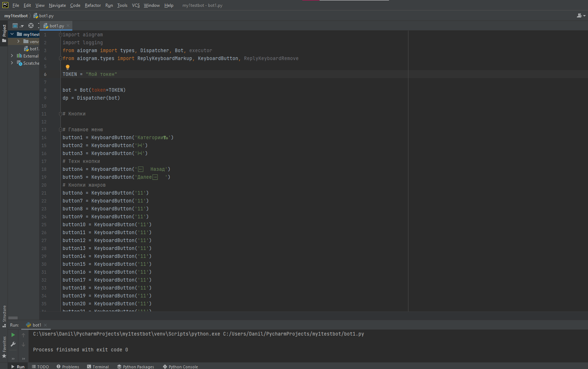Viewport: 588px width, 369px height.
Task: Click the Select Opened File crosshair icon
Action: pyautogui.click(x=31, y=26)
